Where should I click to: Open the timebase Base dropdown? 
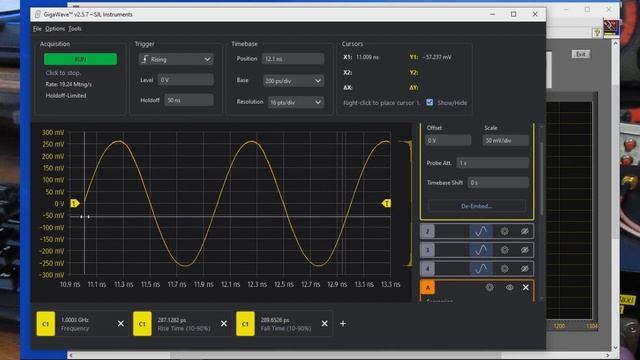point(293,81)
